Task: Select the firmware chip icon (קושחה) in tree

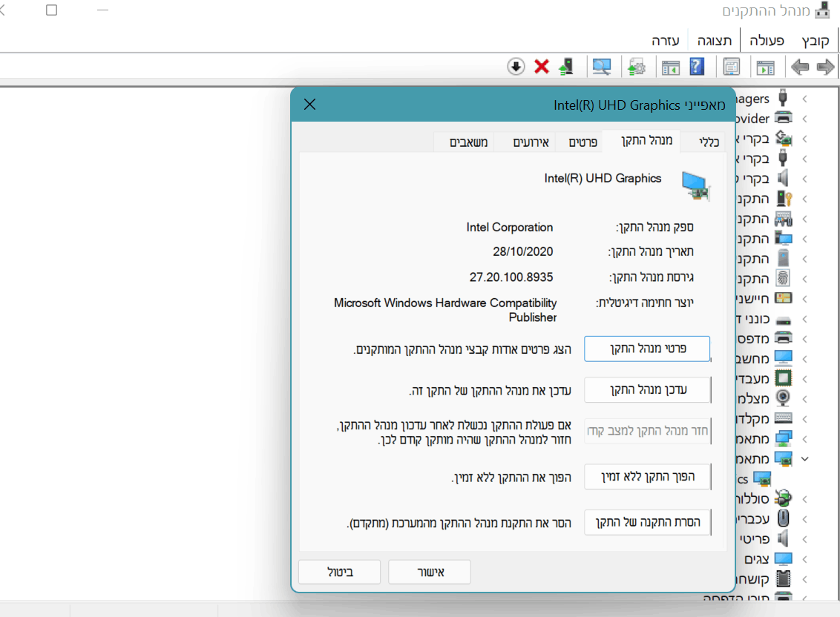Action: 783,578
